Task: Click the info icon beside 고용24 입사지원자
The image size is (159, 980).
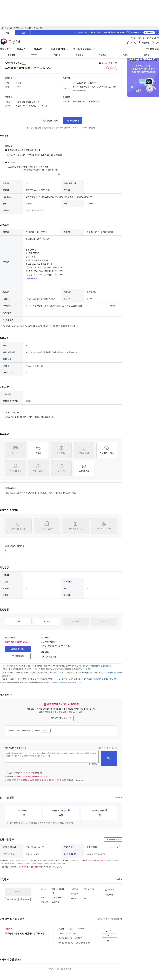Action: 106,810
